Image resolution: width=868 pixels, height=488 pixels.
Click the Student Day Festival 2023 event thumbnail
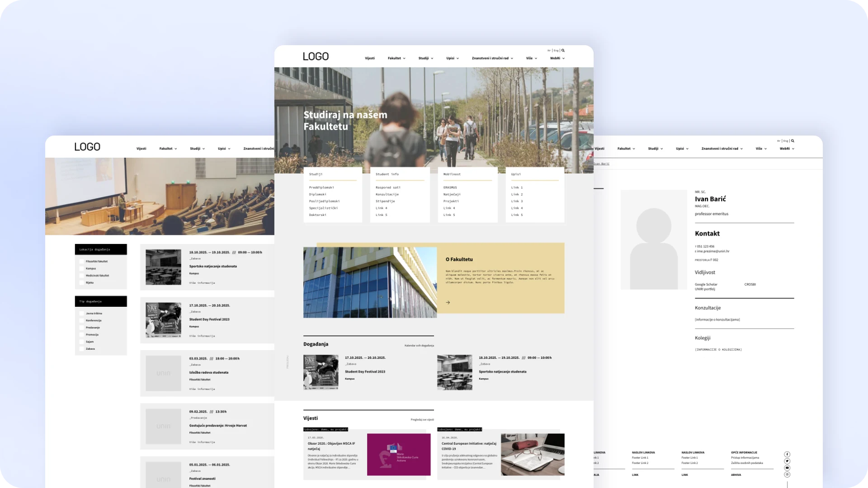[x=321, y=372]
